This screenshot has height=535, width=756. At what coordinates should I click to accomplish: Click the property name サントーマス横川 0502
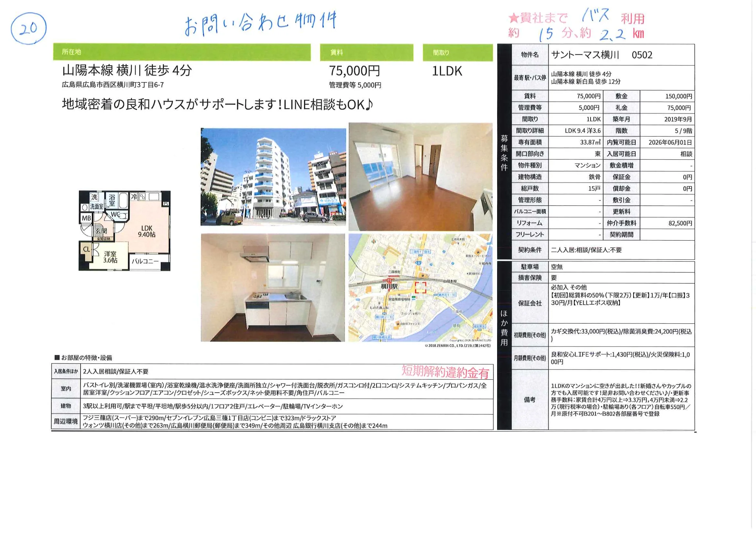(x=602, y=55)
